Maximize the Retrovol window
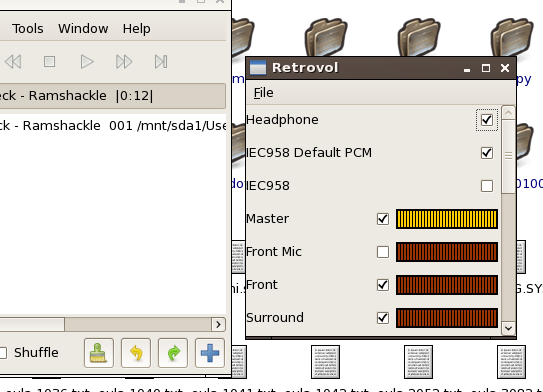543x392 pixels. pyautogui.click(x=486, y=68)
